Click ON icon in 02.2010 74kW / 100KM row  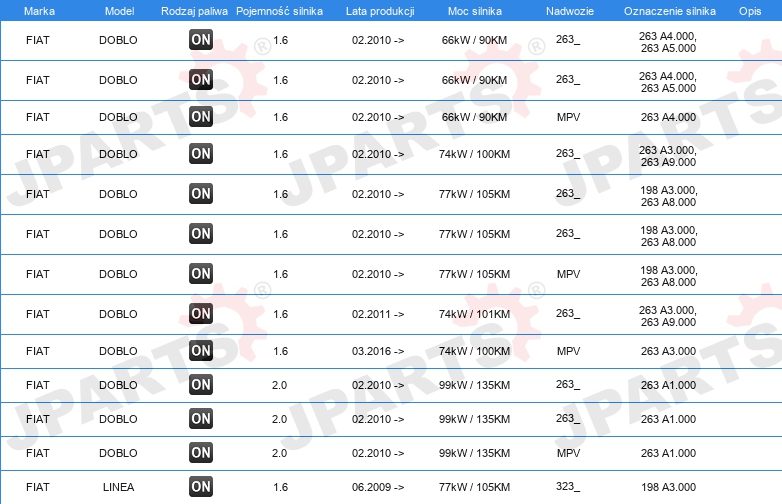tap(201, 154)
